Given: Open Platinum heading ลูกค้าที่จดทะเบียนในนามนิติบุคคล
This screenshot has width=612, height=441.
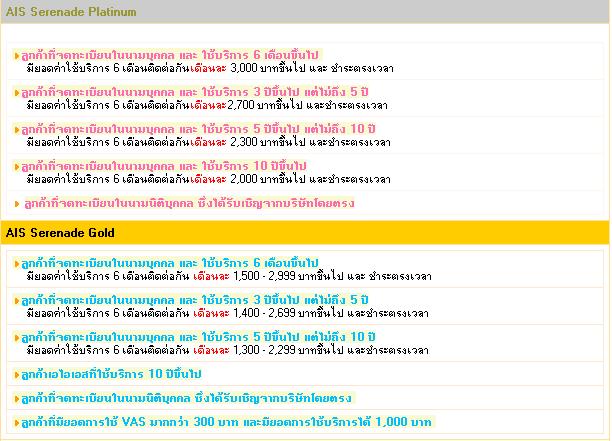Looking at the screenshot, I should click(189, 203).
